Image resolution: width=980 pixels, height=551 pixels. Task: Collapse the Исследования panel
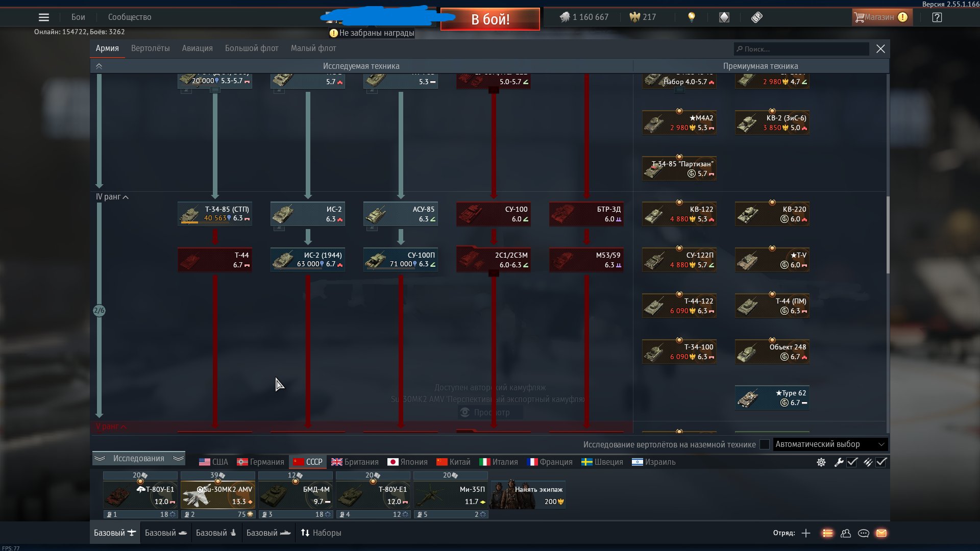[139, 459]
